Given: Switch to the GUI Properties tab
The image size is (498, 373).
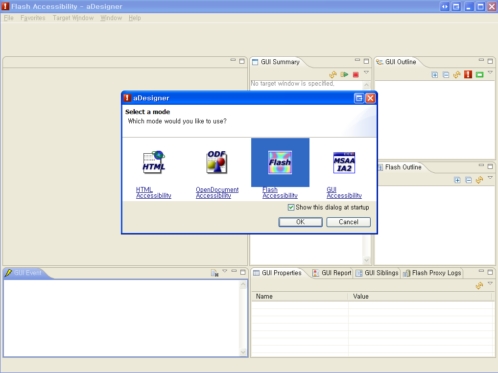Looking at the screenshot, I should (277, 273).
